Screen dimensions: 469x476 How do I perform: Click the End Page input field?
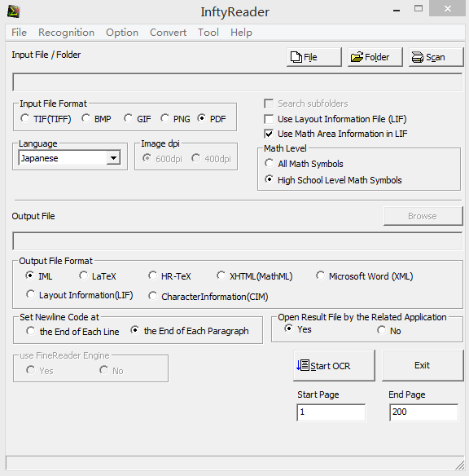click(x=424, y=412)
